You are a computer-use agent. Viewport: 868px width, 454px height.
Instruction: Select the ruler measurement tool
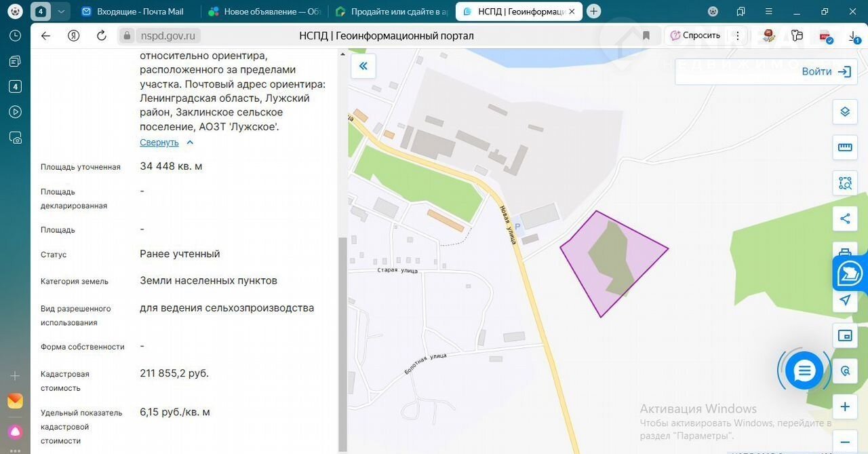pos(845,147)
